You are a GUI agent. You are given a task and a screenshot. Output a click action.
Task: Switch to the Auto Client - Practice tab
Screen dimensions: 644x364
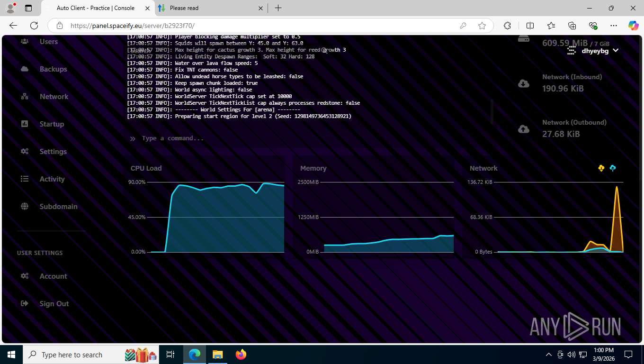[x=98, y=8]
